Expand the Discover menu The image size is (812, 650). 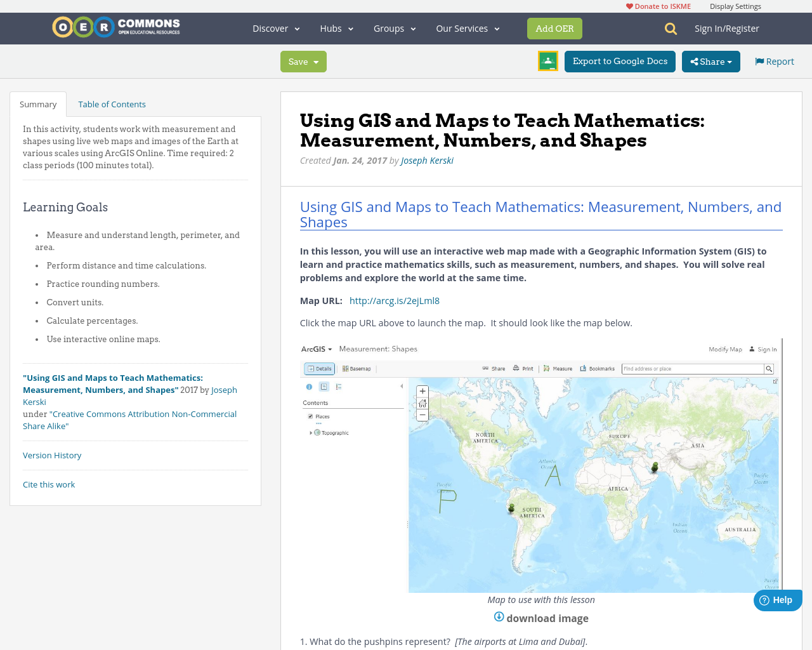(x=275, y=28)
